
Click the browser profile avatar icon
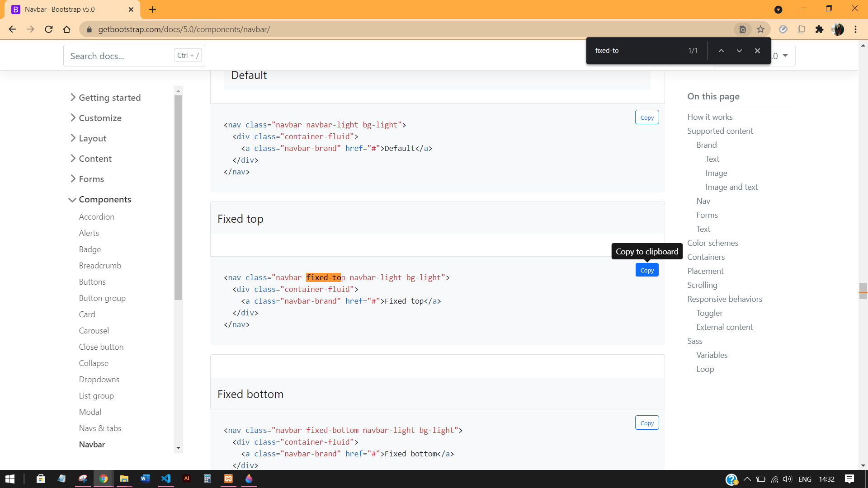pos(839,29)
